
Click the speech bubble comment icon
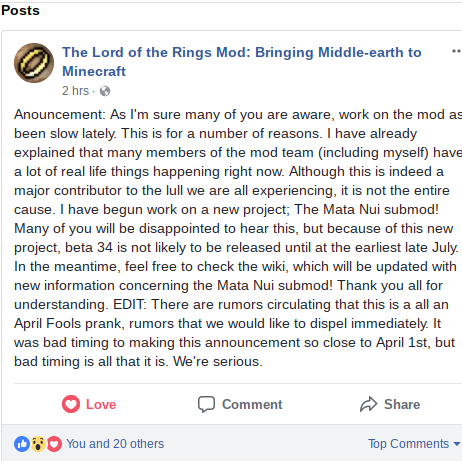point(206,404)
